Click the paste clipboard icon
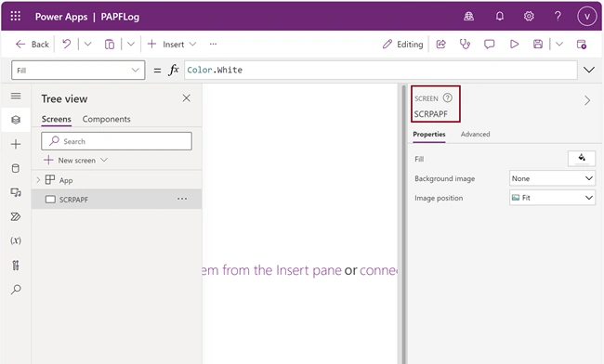 coord(110,45)
